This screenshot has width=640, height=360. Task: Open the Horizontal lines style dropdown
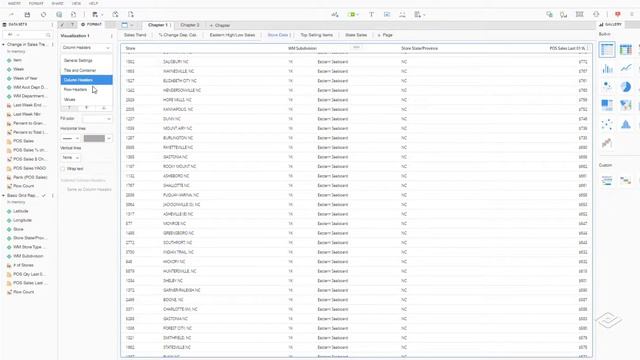(x=70, y=138)
